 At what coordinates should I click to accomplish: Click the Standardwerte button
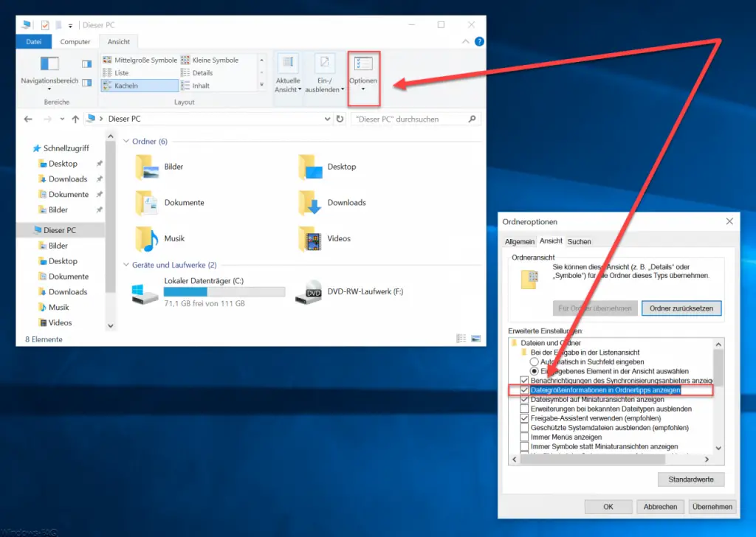691,479
